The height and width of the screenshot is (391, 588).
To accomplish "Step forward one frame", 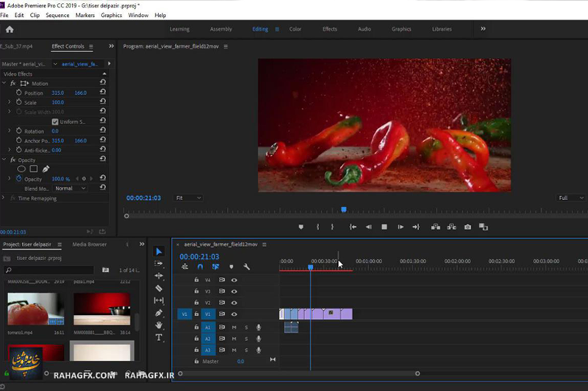I will click(400, 227).
